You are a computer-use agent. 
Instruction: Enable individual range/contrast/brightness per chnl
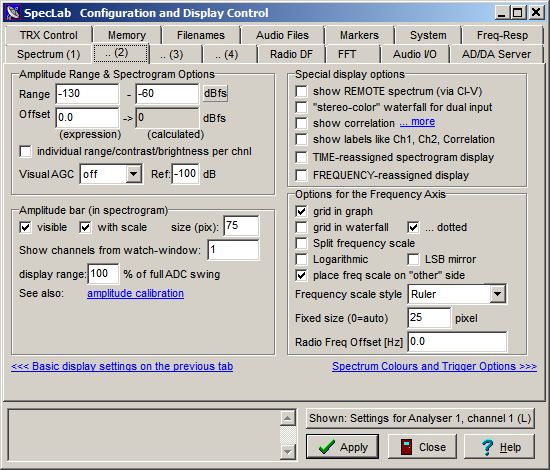[26, 152]
